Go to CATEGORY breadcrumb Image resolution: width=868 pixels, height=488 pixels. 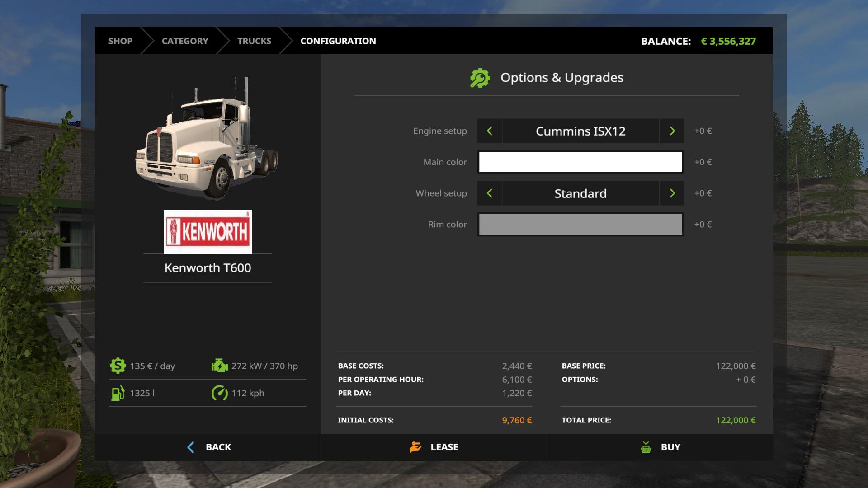tap(185, 41)
